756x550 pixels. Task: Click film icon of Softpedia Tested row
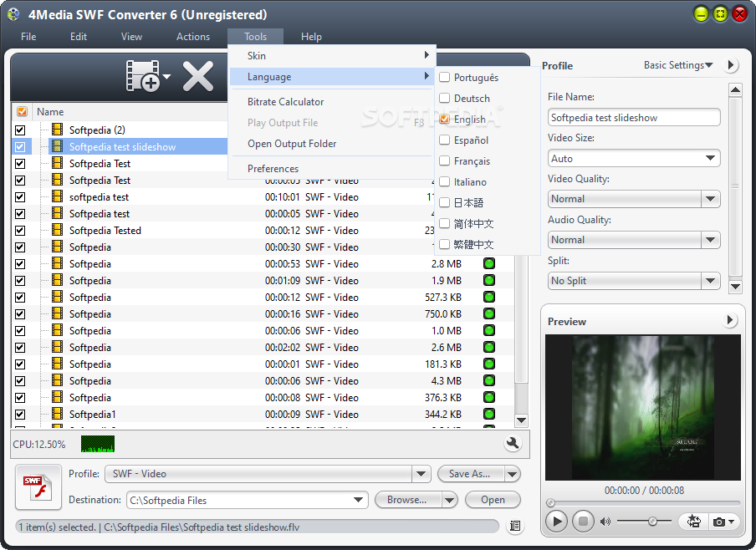58,230
